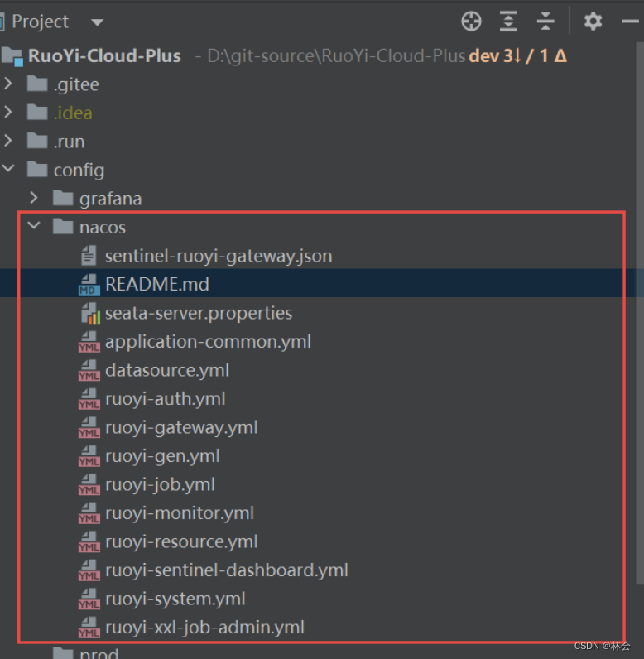Click the RuoYi-Cloud-Plus module icon
Viewport: 644px width, 659px height.
coord(12,56)
